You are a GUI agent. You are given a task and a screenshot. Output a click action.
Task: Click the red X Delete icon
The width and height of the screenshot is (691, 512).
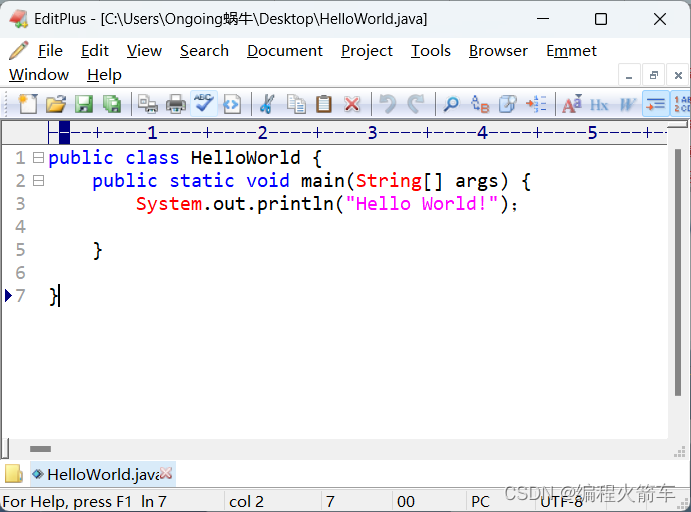(x=352, y=104)
